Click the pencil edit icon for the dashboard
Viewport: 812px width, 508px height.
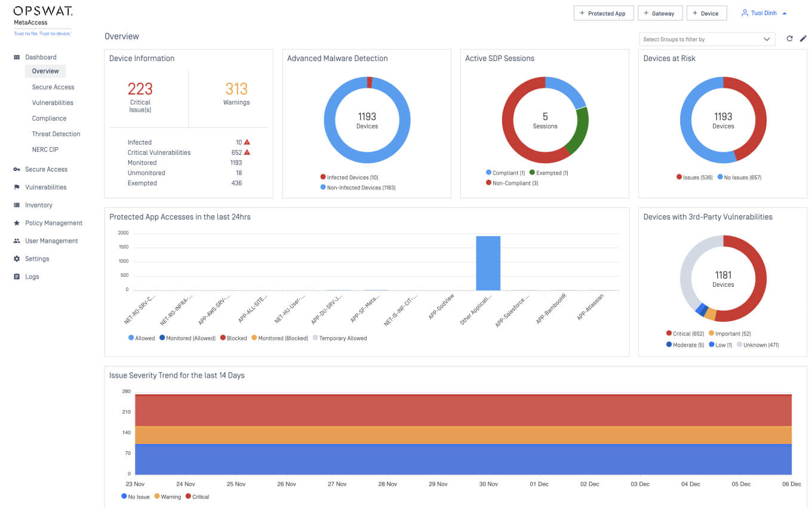tap(803, 39)
